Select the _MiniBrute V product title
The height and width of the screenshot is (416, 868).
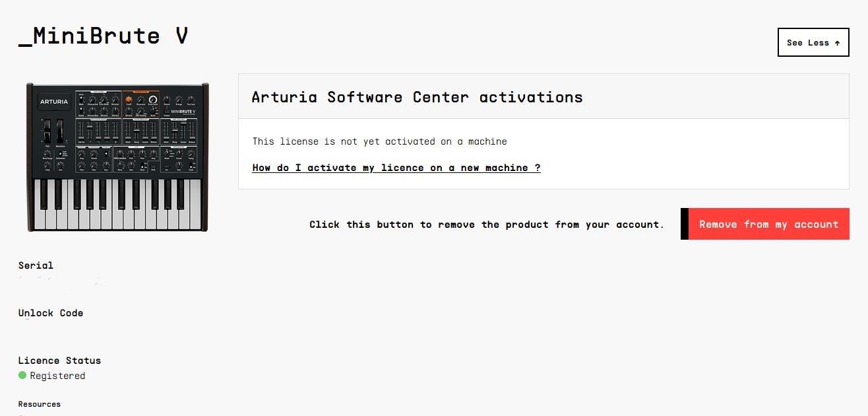click(104, 36)
